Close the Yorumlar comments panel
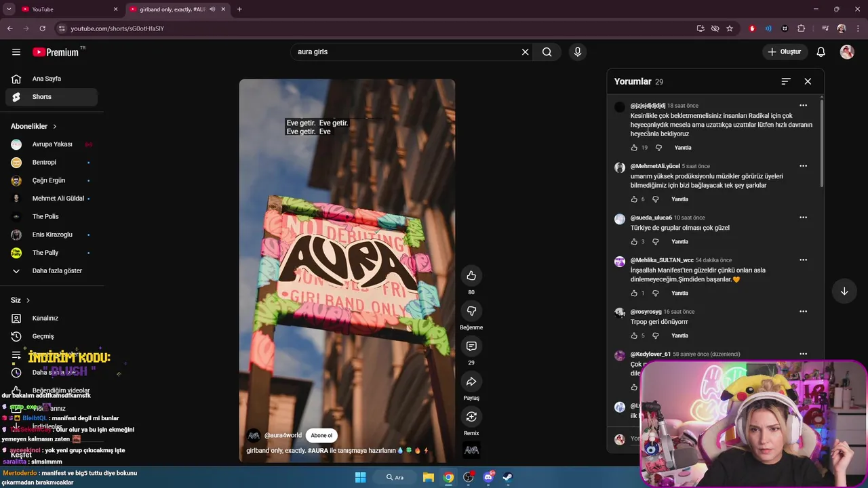Viewport: 868px width, 488px height. (x=808, y=81)
